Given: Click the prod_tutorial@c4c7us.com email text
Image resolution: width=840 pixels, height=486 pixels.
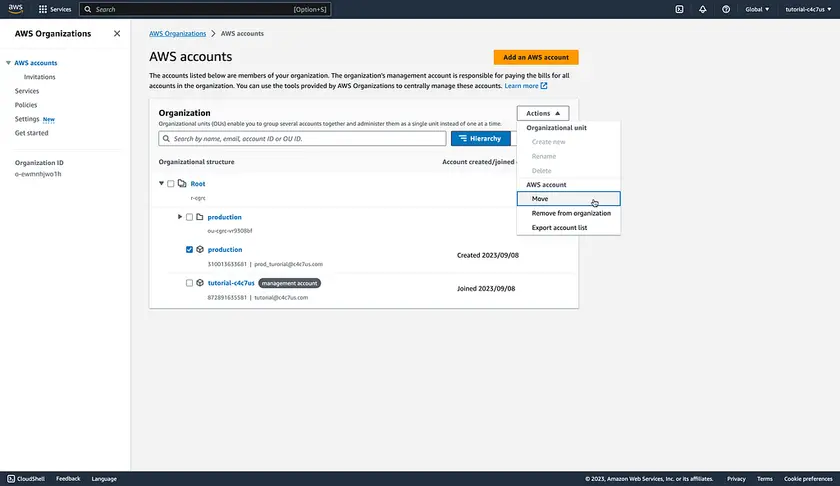Looking at the screenshot, I should [288, 264].
